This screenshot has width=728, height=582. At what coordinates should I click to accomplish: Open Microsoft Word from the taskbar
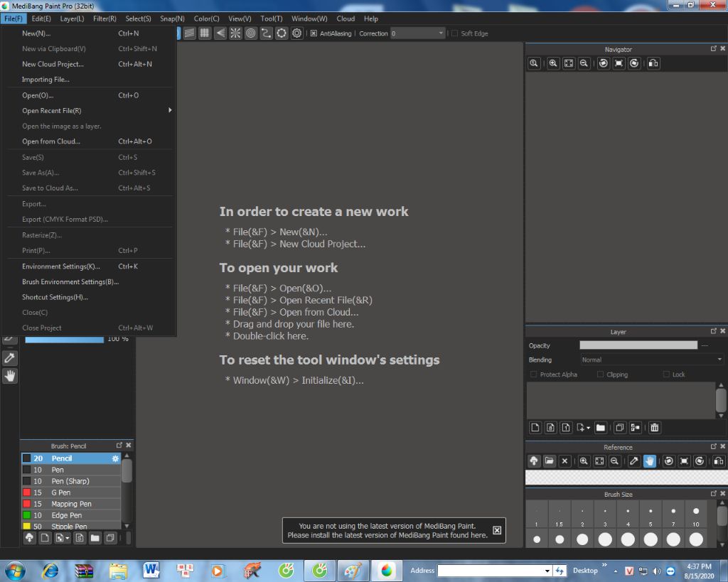tap(151, 571)
